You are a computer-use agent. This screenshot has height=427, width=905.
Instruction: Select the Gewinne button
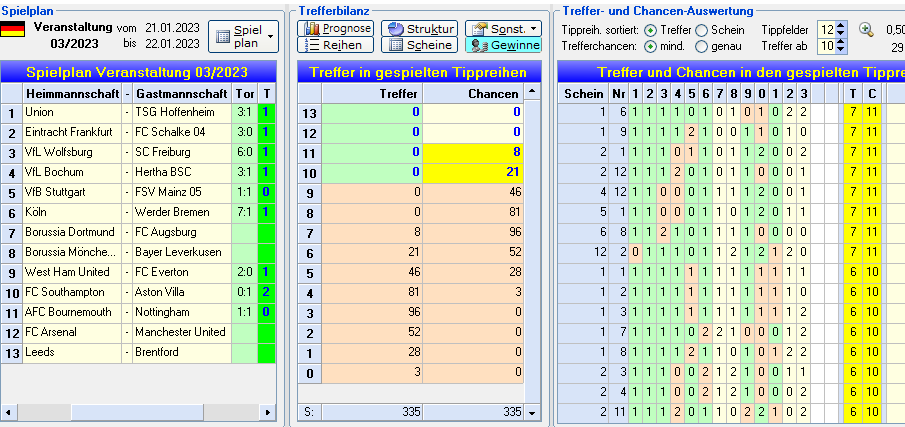(503, 45)
